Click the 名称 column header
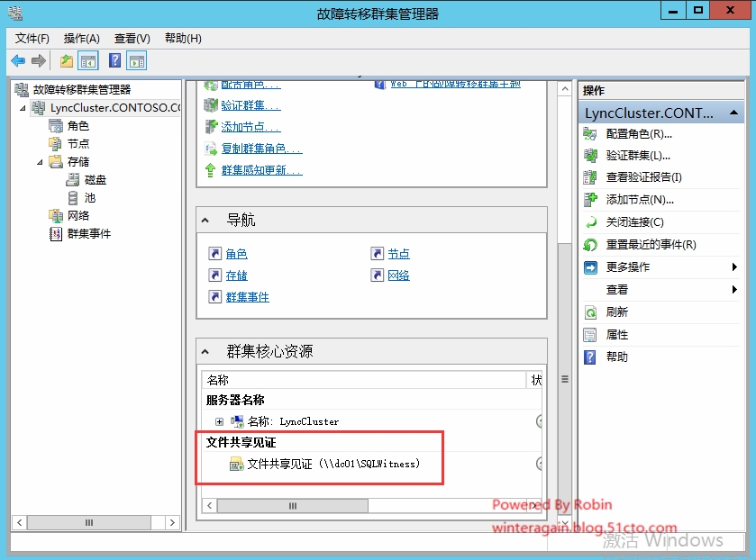Screen dimensions: 756x560 (364, 380)
